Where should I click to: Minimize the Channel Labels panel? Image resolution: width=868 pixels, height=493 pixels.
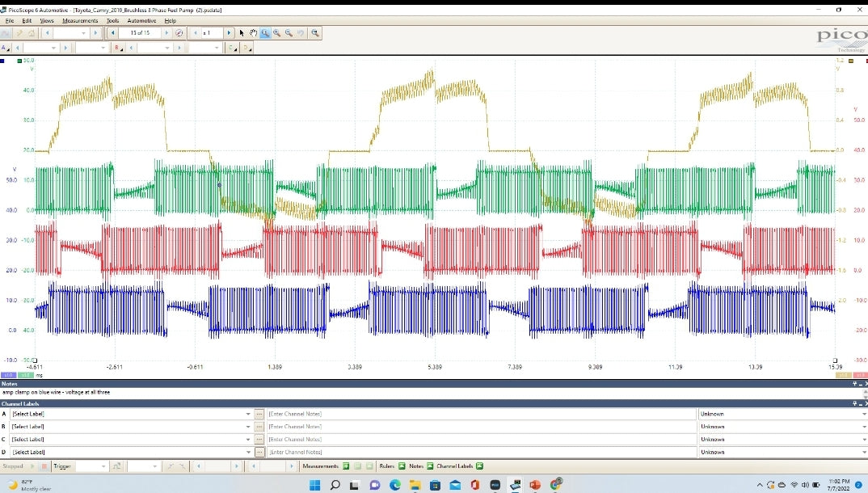(861, 403)
